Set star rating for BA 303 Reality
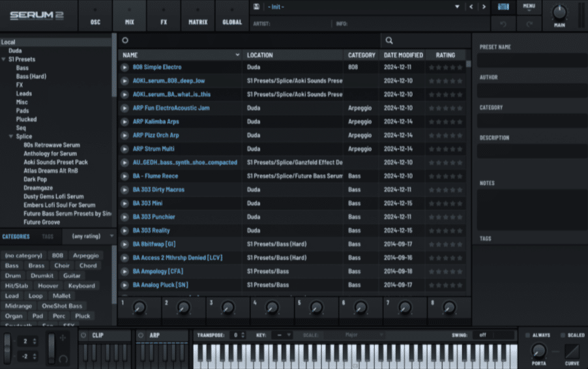 click(445, 231)
